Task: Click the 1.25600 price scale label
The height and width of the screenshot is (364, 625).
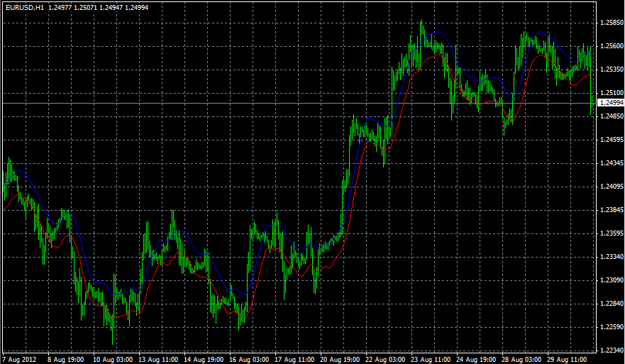Action: pyautogui.click(x=612, y=46)
